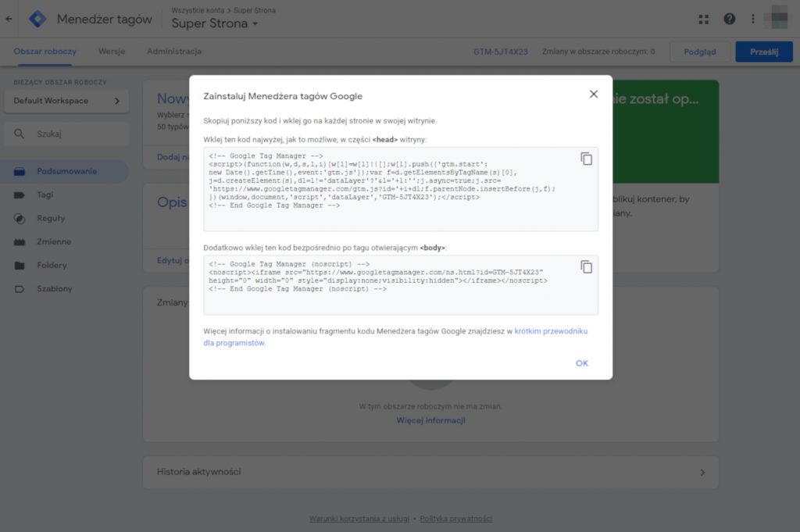Click the Prześlij button
The height and width of the screenshot is (532, 800).
(764, 52)
